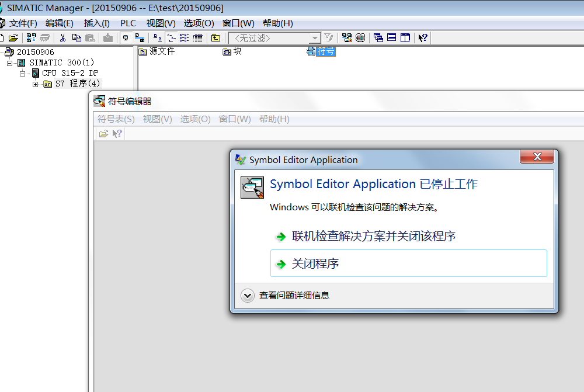Collapse the SIMATIC 300(1) tree node
The height and width of the screenshot is (392, 584).
point(10,63)
